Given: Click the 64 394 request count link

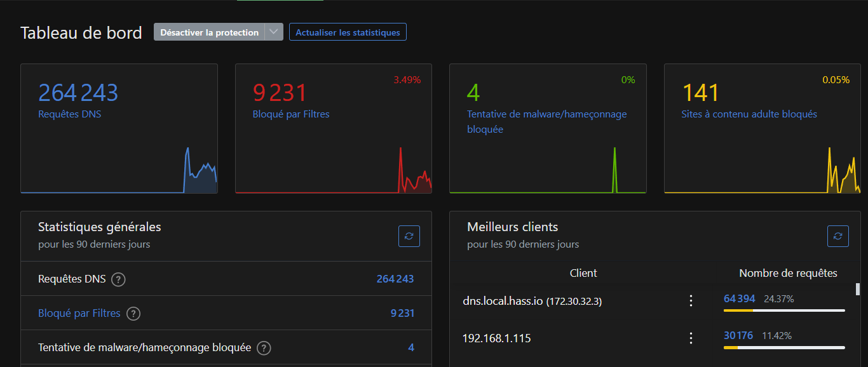Looking at the screenshot, I should point(740,298).
